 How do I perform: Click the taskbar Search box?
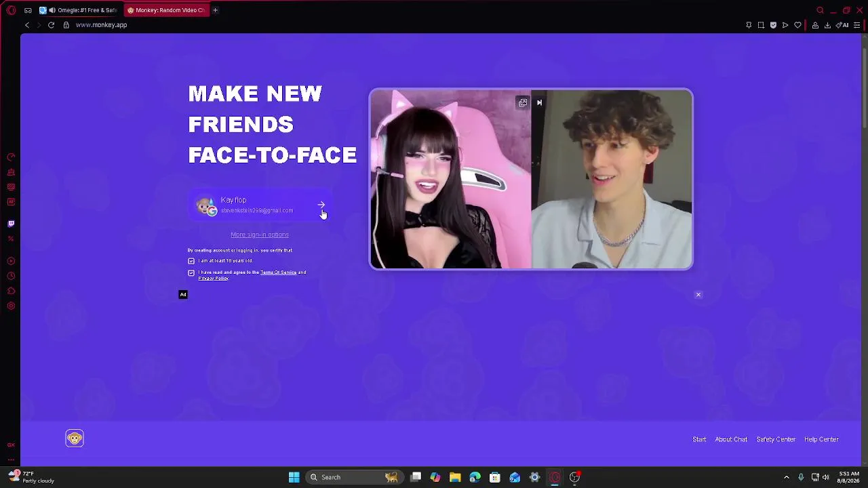[353, 477]
